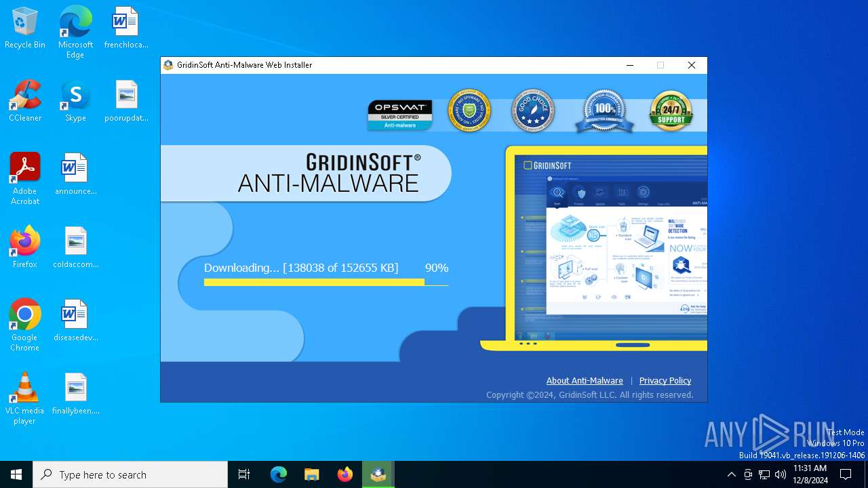Open the volume control tray icon
The width and height of the screenshot is (868, 488).
781,474
